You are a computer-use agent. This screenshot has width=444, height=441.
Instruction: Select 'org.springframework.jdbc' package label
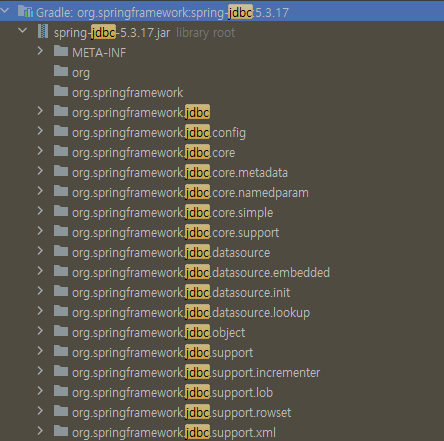141,113
